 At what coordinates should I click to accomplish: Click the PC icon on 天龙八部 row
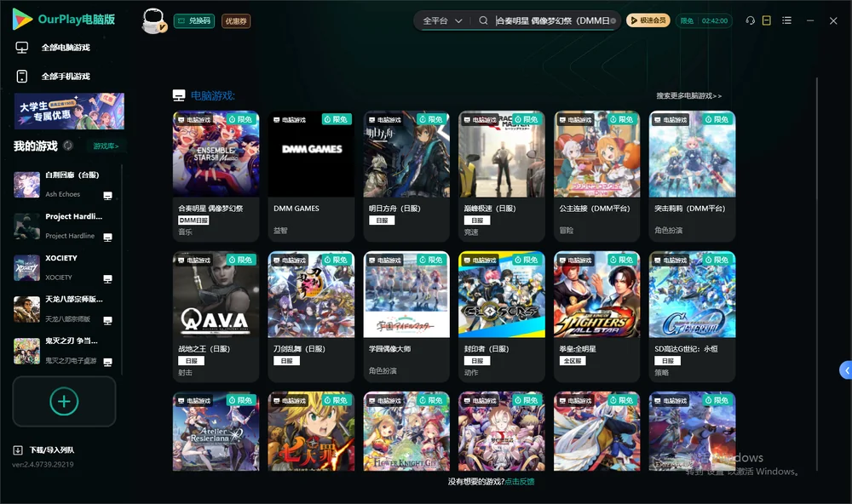(107, 320)
